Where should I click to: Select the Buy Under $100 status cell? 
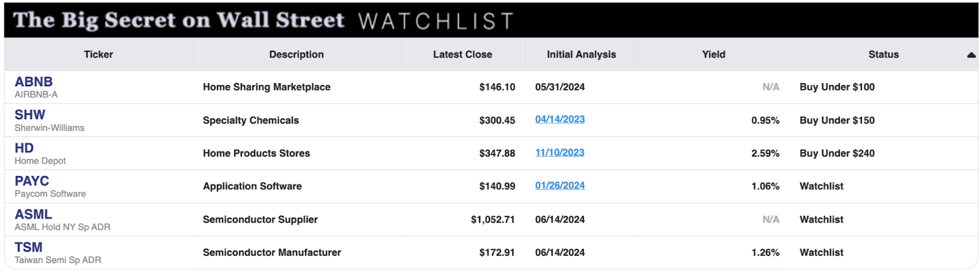pyautogui.click(x=837, y=87)
